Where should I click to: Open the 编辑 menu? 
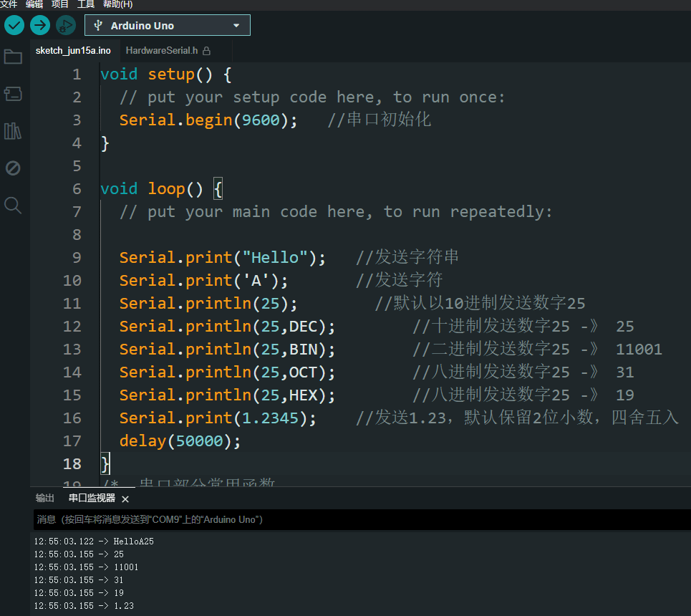[x=34, y=4]
